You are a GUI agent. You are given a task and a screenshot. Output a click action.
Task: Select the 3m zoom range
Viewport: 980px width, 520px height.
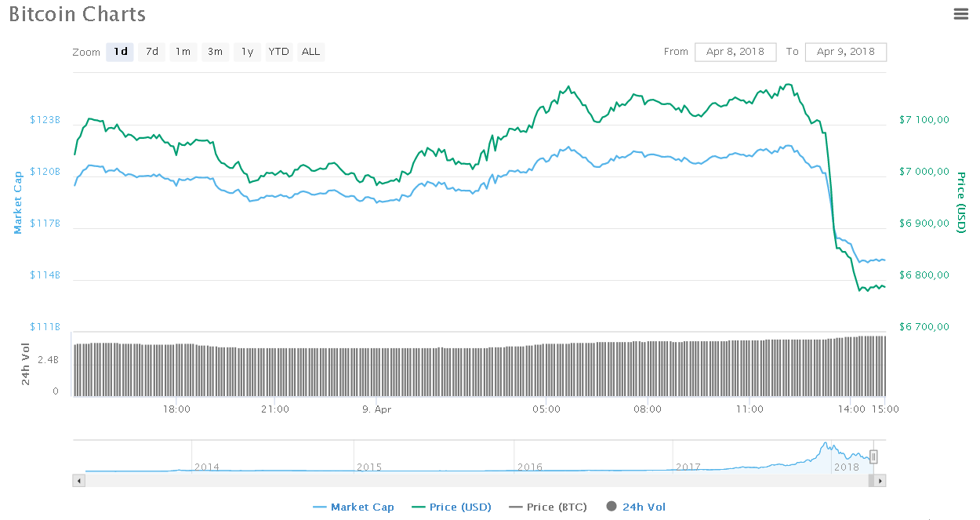click(x=215, y=52)
